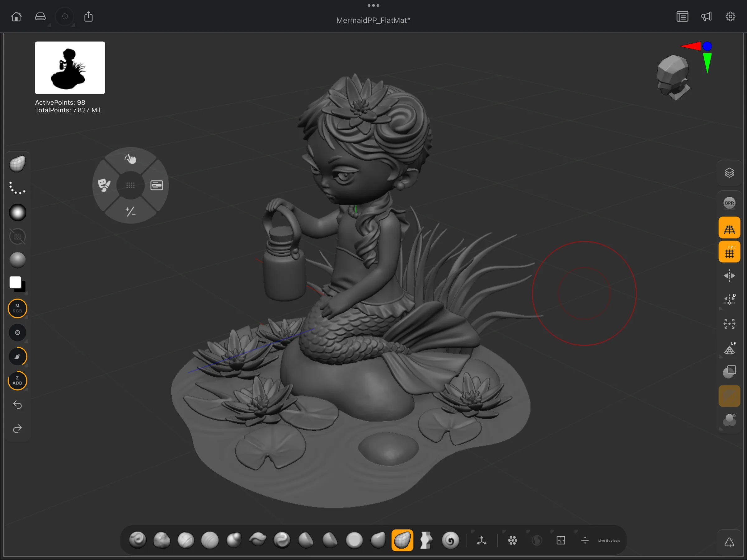Toggle ZADD sculpting mode
Image resolution: width=747 pixels, height=560 pixels.
(17, 381)
